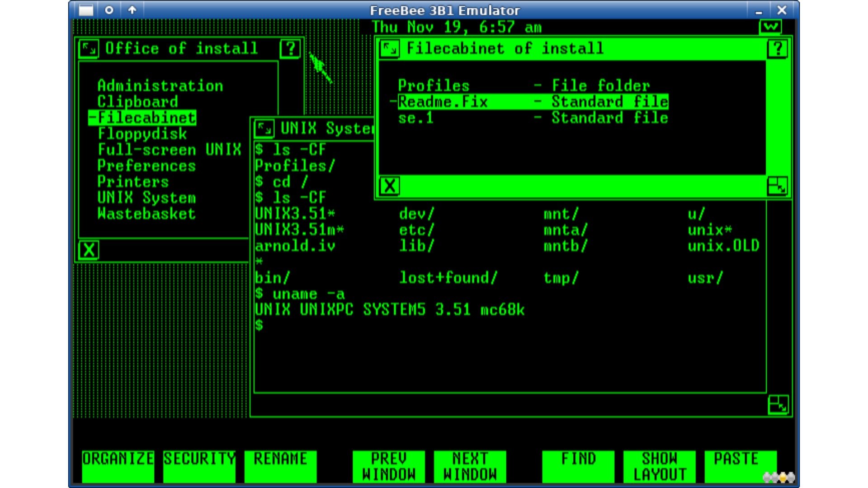Click the RENAME function key

point(280,467)
